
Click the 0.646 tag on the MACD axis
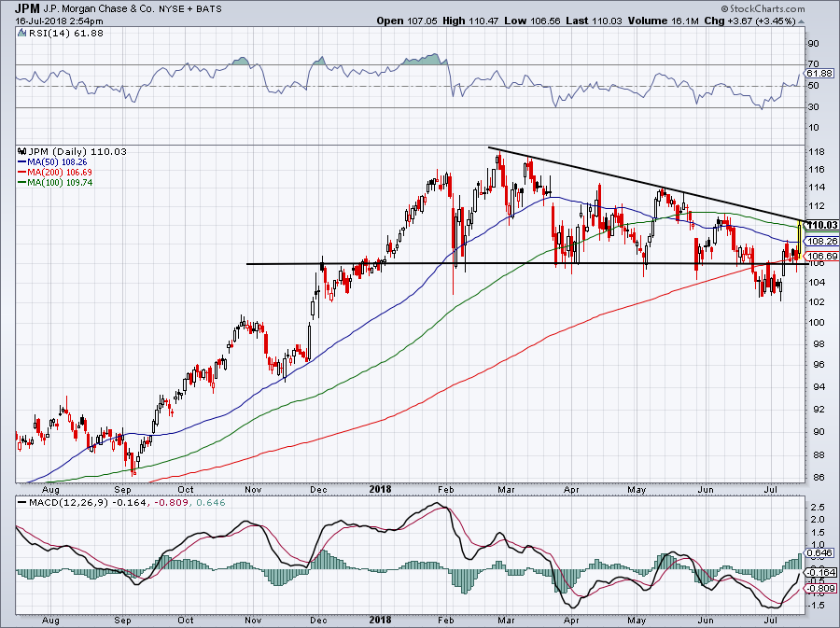pos(819,552)
